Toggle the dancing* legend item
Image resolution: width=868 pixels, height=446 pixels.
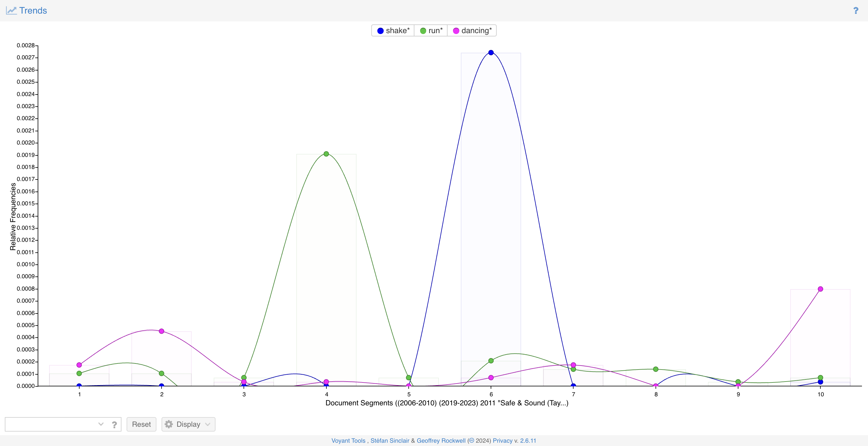(472, 31)
